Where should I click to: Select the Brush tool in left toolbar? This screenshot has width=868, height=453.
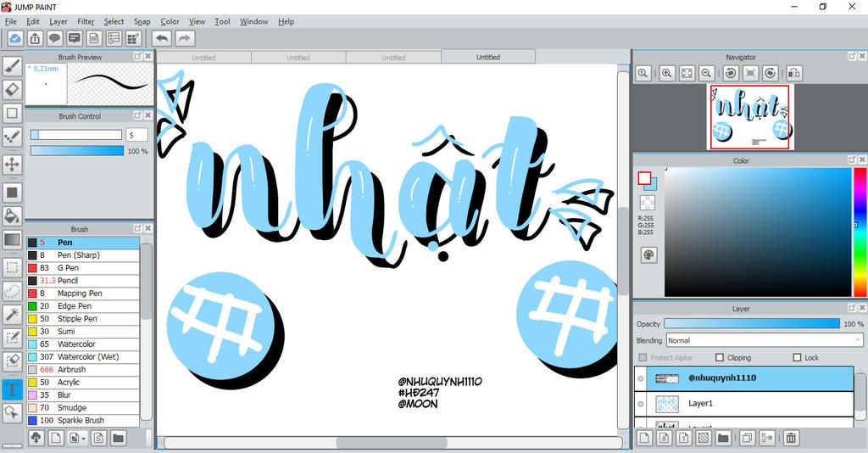click(x=12, y=66)
